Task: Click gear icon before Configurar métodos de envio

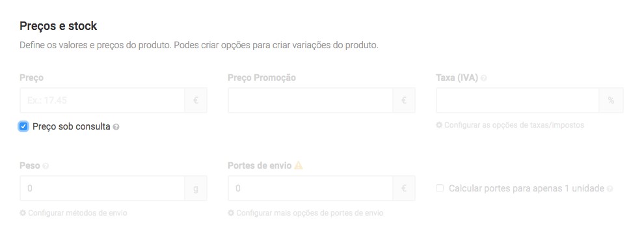Action: 23,213
